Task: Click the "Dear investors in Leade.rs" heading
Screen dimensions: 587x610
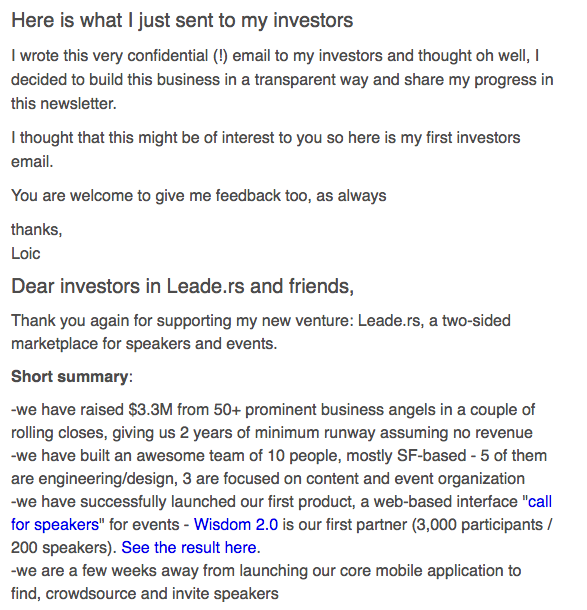Action: 182,286
